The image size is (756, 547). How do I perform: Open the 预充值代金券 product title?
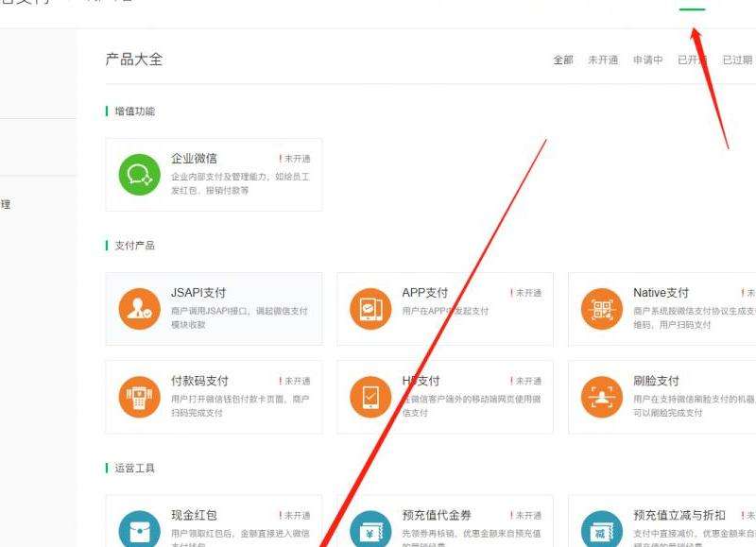(x=437, y=515)
